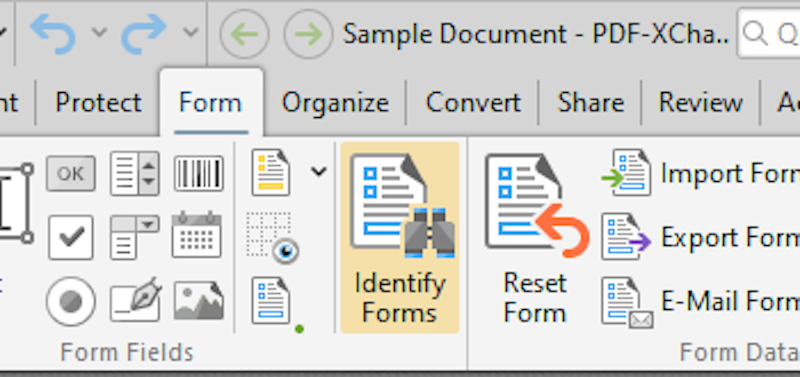Image resolution: width=800 pixels, height=377 pixels.
Task: Go to next view with forward arrow
Action: (308, 34)
